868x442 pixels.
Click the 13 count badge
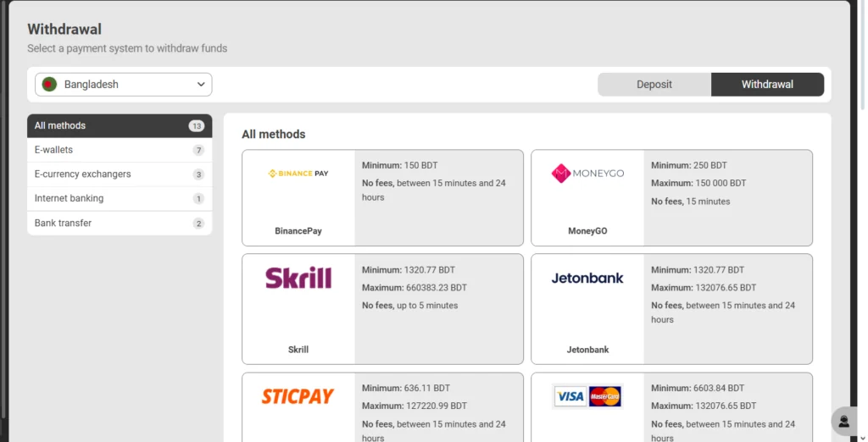196,126
